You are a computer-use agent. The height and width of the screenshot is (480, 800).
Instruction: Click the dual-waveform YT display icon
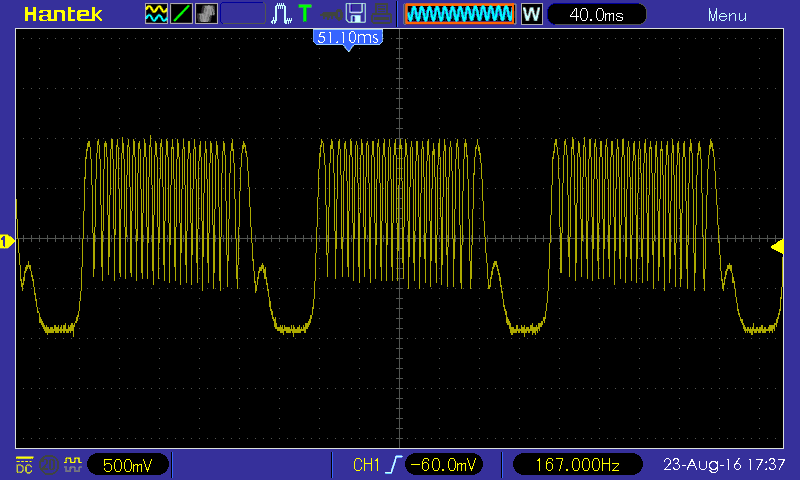[x=156, y=14]
